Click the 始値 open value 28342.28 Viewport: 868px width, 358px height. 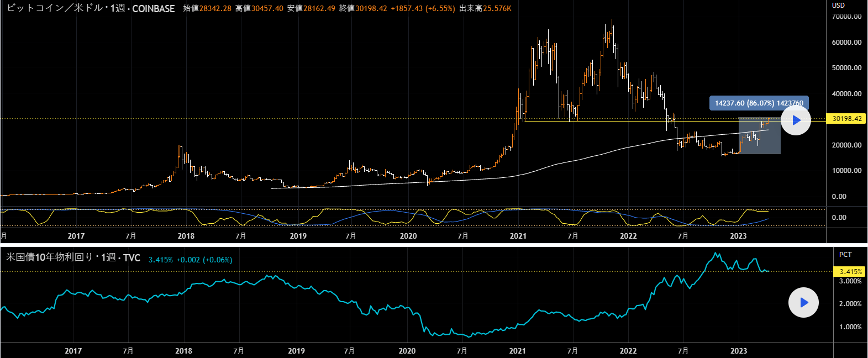coord(215,9)
